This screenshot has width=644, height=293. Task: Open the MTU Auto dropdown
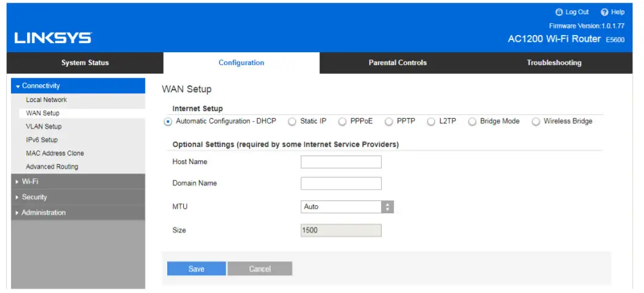pyautogui.click(x=347, y=207)
